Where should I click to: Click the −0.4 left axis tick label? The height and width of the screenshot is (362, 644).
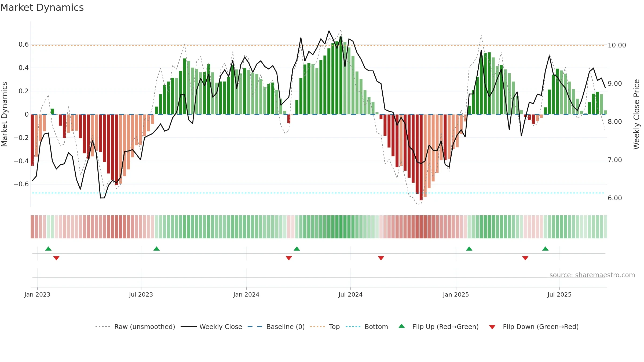coord(21,161)
